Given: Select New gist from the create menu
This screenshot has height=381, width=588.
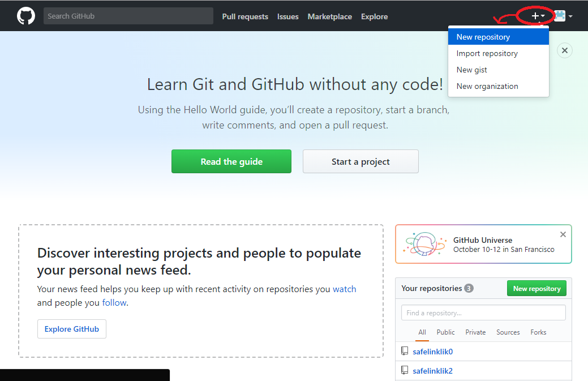Looking at the screenshot, I should [471, 70].
